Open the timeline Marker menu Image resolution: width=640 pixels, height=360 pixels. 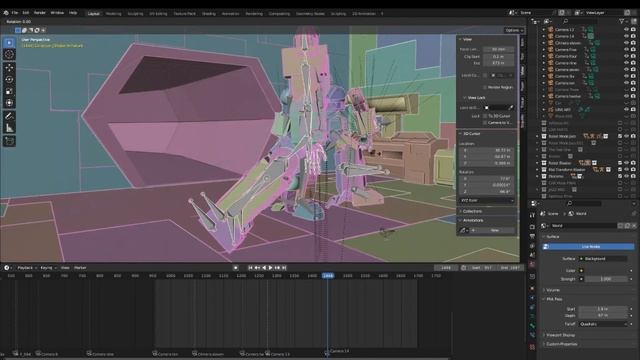coord(80,268)
